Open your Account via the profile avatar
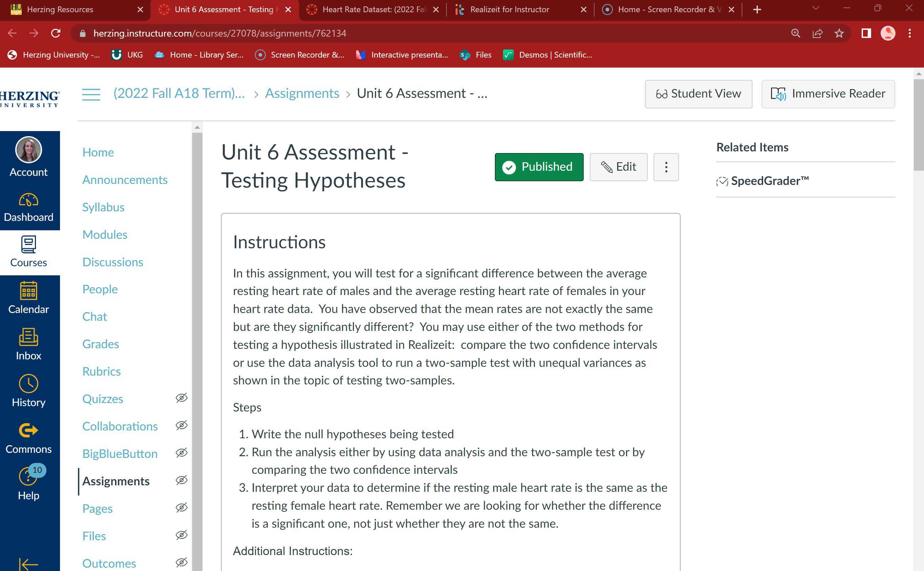Screen dimensions: 924x571 tap(28, 150)
